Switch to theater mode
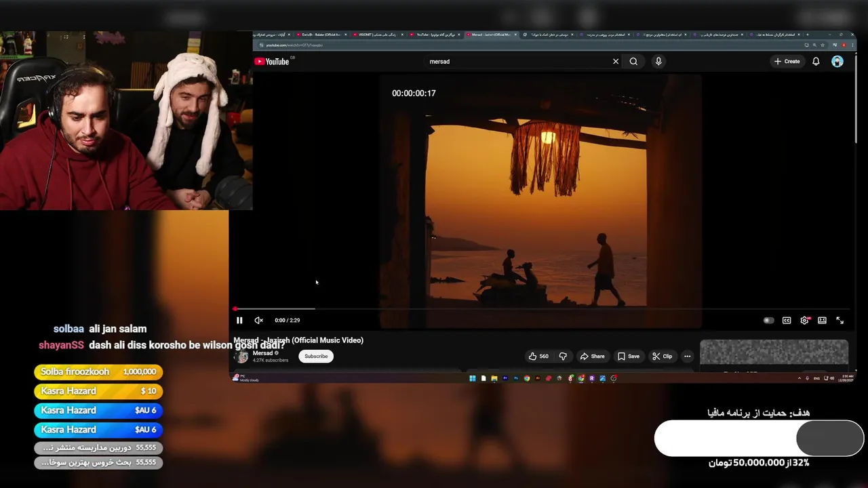The height and width of the screenshot is (488, 868). pos(822,321)
